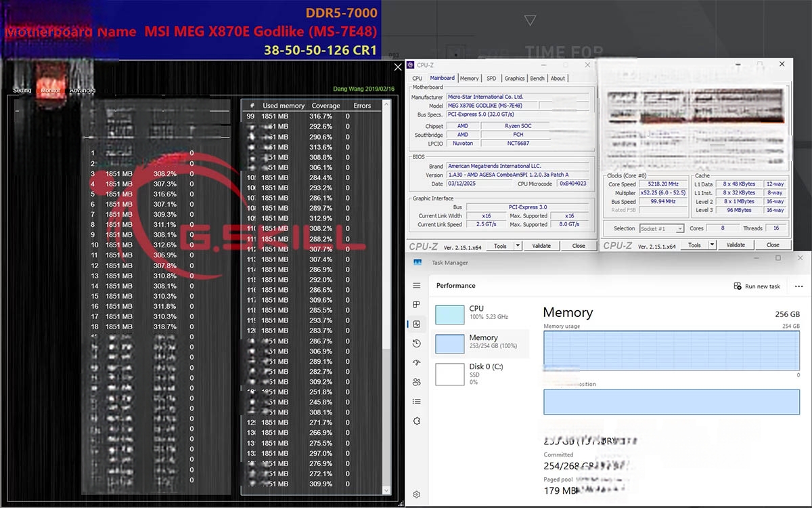Open Task Manager hamburger navigation menu
812x508 pixels.
pyautogui.click(x=417, y=286)
